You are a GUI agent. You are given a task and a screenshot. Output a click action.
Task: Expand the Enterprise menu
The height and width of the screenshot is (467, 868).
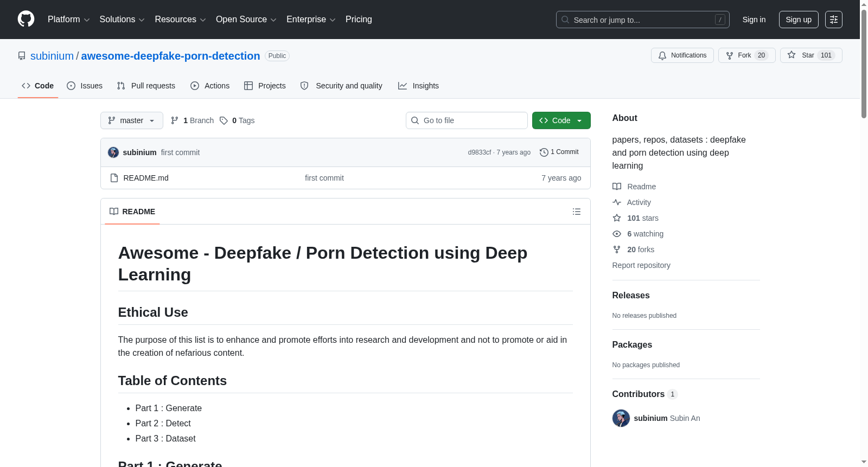pos(311,20)
